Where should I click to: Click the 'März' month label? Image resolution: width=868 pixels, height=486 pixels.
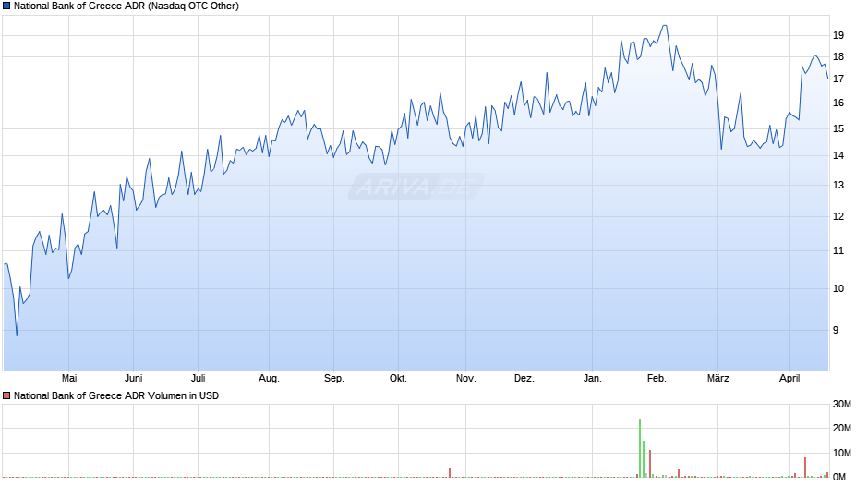pyautogui.click(x=718, y=378)
